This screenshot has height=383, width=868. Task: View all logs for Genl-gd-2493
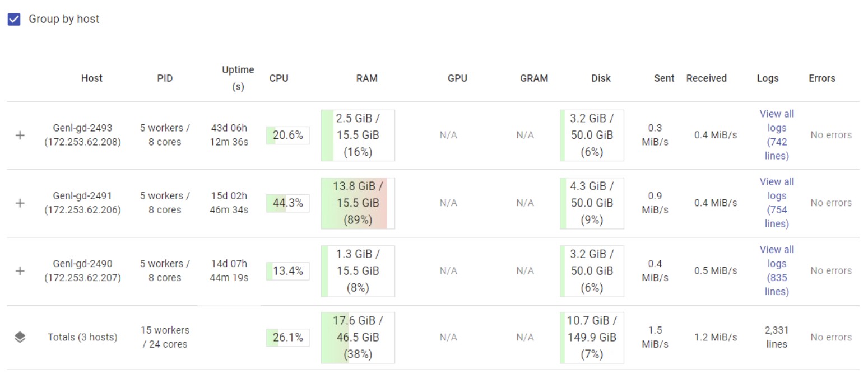coord(777,134)
